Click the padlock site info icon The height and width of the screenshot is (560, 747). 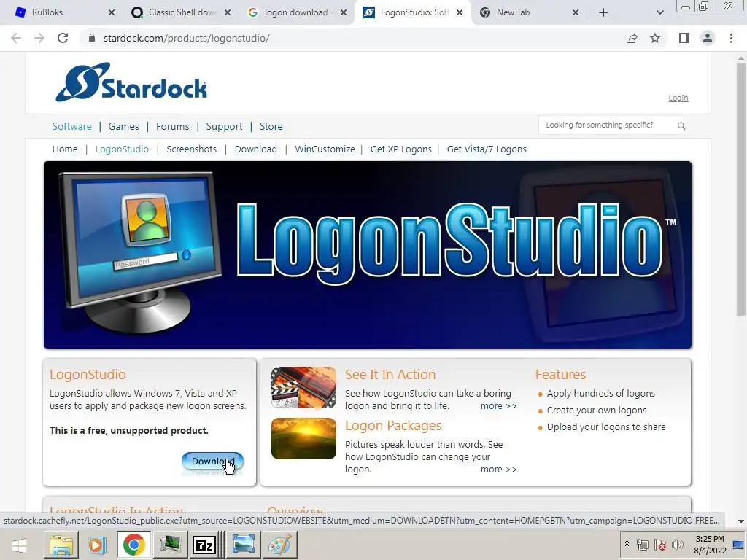pyautogui.click(x=92, y=38)
